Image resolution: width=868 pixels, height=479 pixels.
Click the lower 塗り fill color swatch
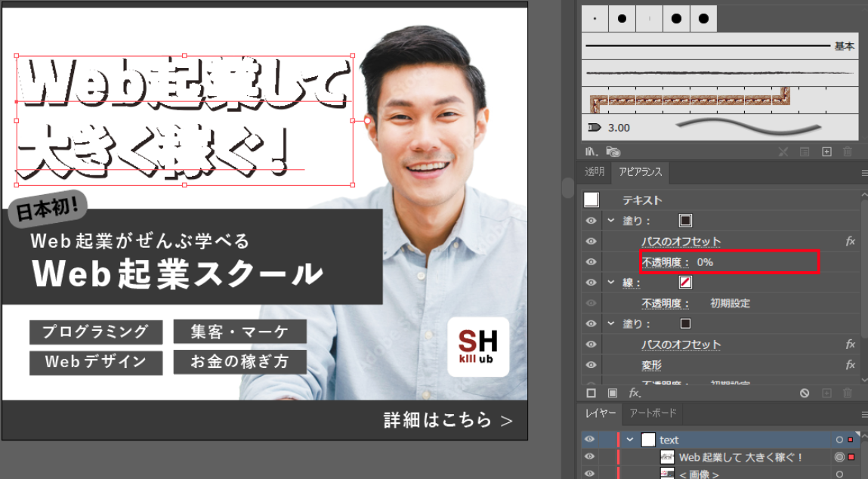click(x=685, y=323)
